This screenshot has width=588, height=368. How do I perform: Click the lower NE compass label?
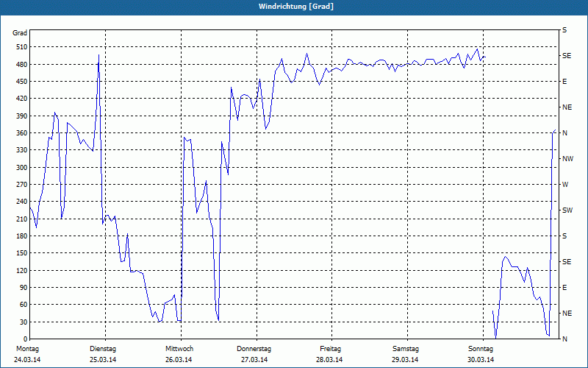point(567,314)
